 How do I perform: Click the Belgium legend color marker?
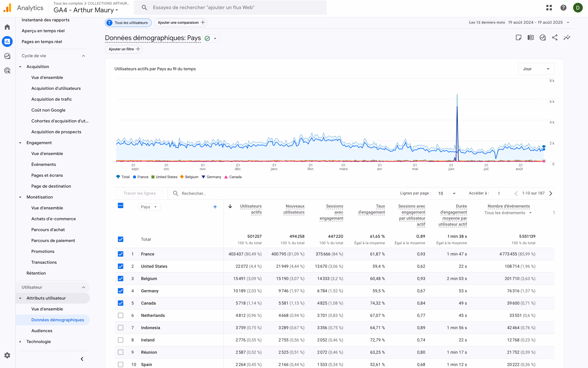[182, 177]
